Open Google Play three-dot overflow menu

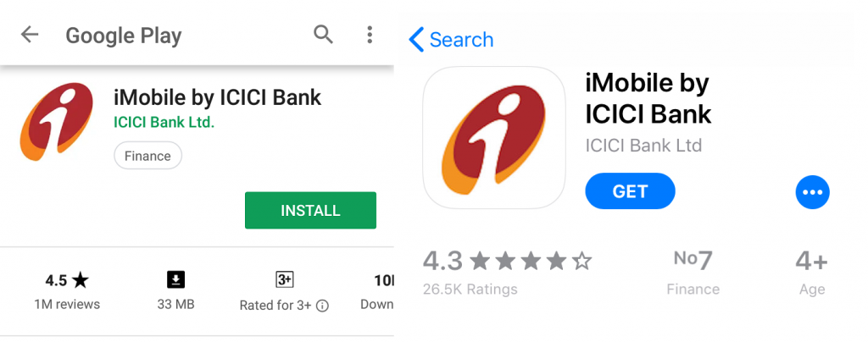[x=370, y=35]
